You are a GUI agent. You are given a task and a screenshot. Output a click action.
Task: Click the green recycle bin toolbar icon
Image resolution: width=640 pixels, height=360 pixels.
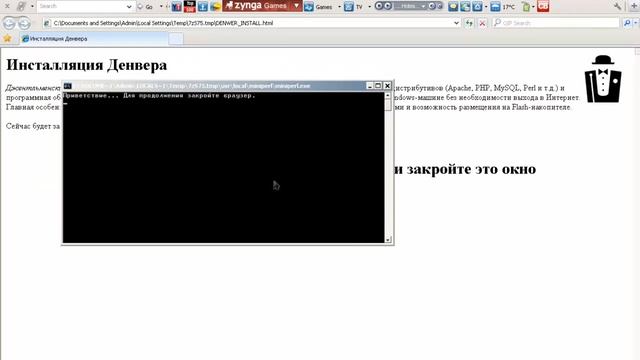click(527, 7)
